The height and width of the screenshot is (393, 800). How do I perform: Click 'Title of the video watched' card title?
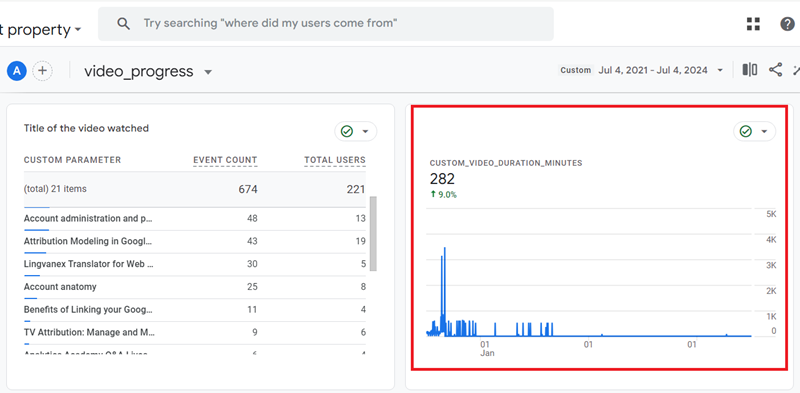tap(86, 129)
